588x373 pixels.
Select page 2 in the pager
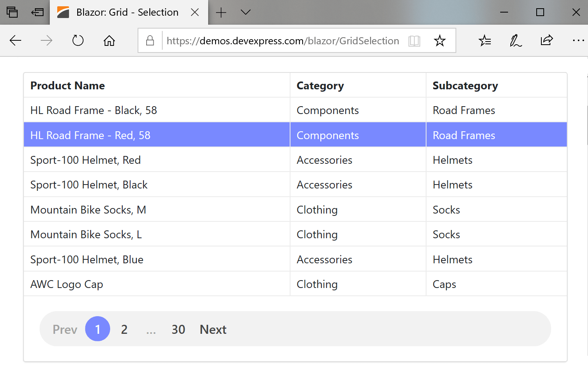click(124, 330)
